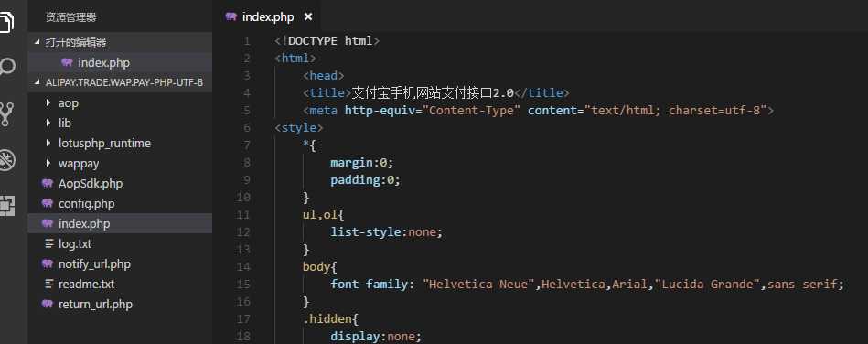Click the text file icon beside readme.txt
Viewport: 868px width, 344px height.
point(48,285)
